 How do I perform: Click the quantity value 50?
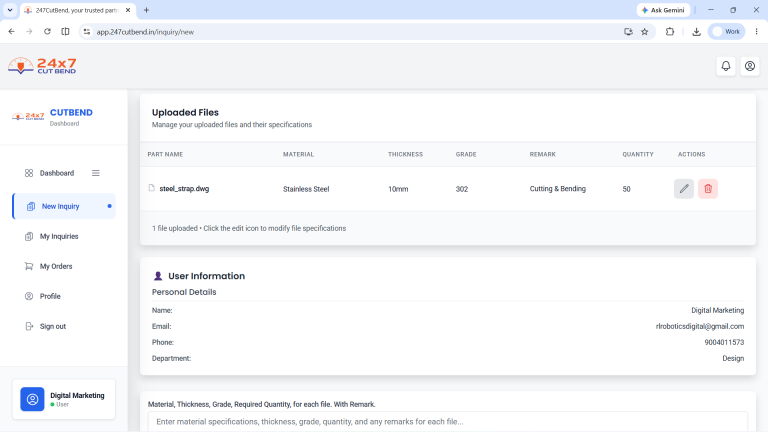(626, 189)
